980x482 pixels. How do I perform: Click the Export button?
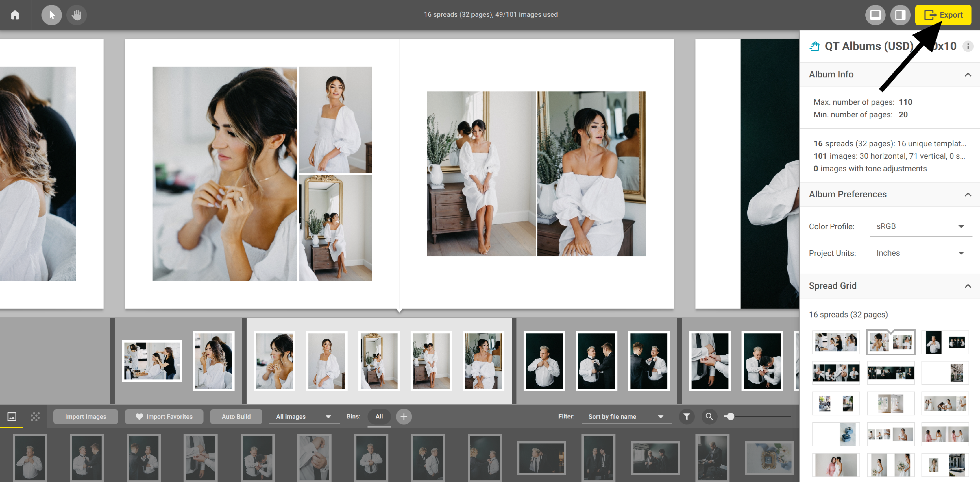(x=943, y=15)
